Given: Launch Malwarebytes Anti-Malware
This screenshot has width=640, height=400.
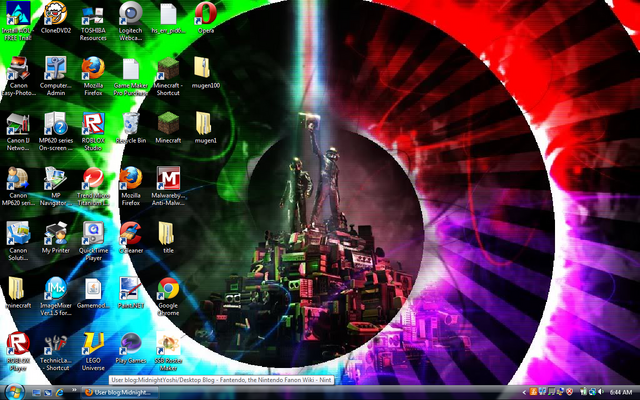Looking at the screenshot, I should point(168,187).
